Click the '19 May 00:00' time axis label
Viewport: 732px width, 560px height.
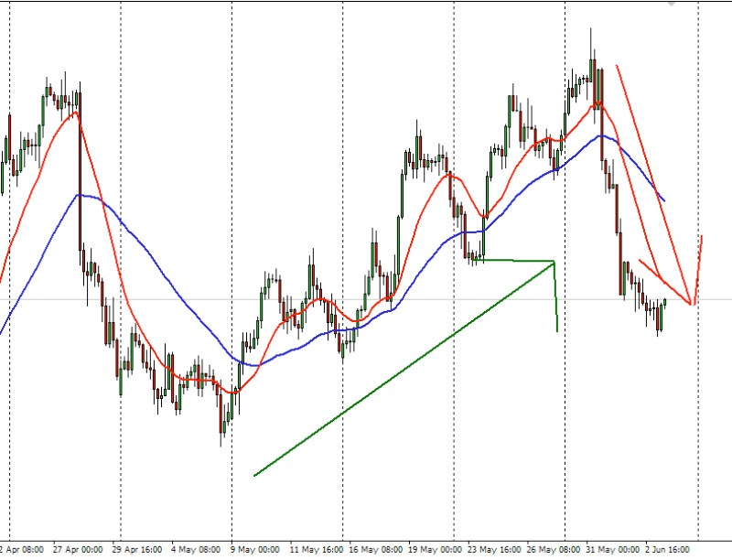click(x=436, y=550)
